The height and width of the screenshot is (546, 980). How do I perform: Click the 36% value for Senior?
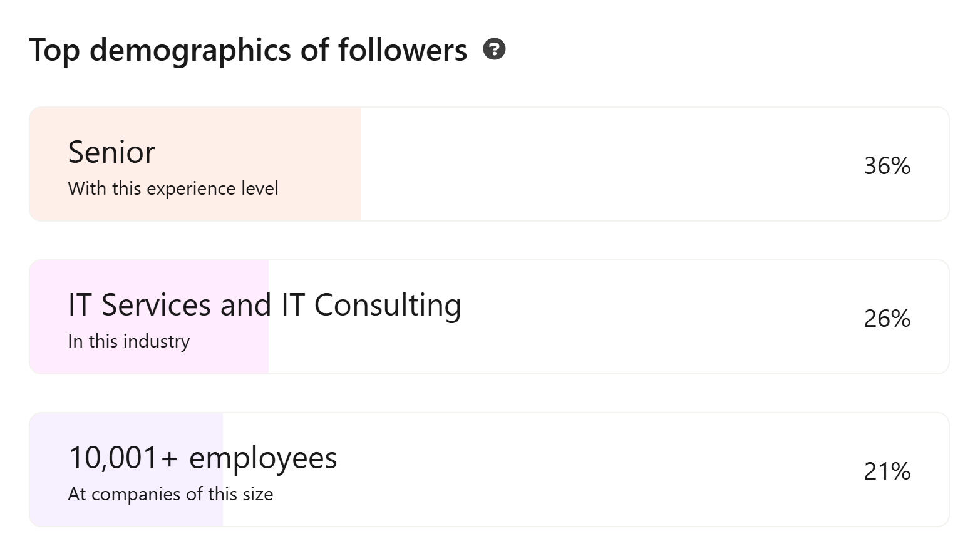[x=887, y=166]
